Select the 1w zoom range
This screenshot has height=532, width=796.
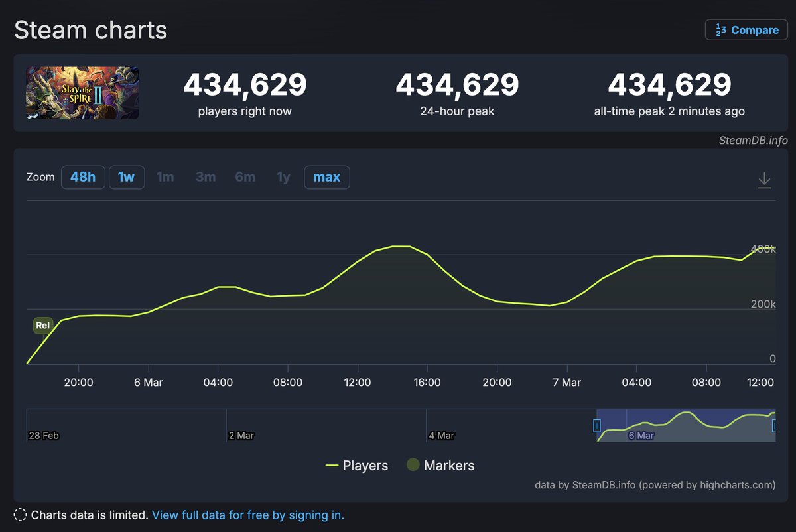[127, 177]
